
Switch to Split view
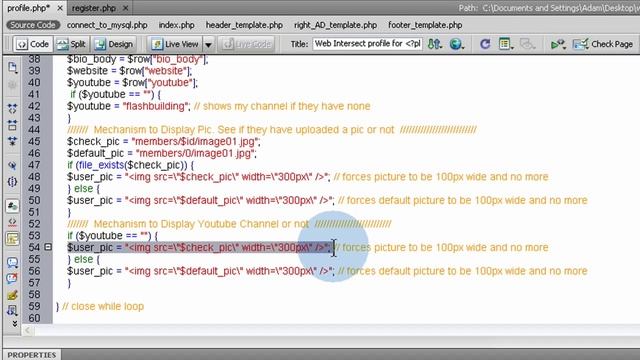[x=71, y=44]
